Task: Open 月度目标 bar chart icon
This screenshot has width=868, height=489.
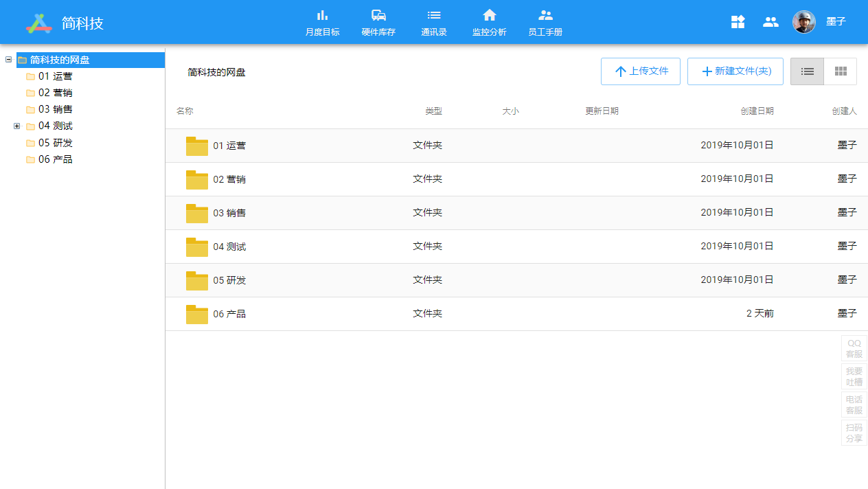Action: [x=322, y=16]
